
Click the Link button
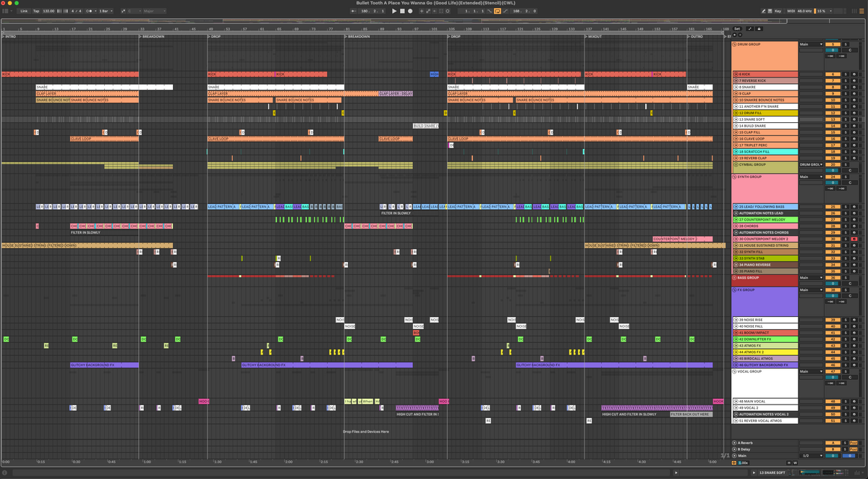coord(24,11)
